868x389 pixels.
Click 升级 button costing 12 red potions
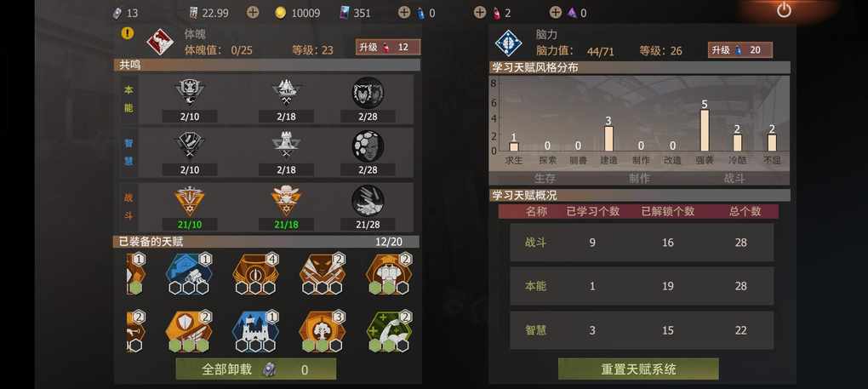click(388, 47)
